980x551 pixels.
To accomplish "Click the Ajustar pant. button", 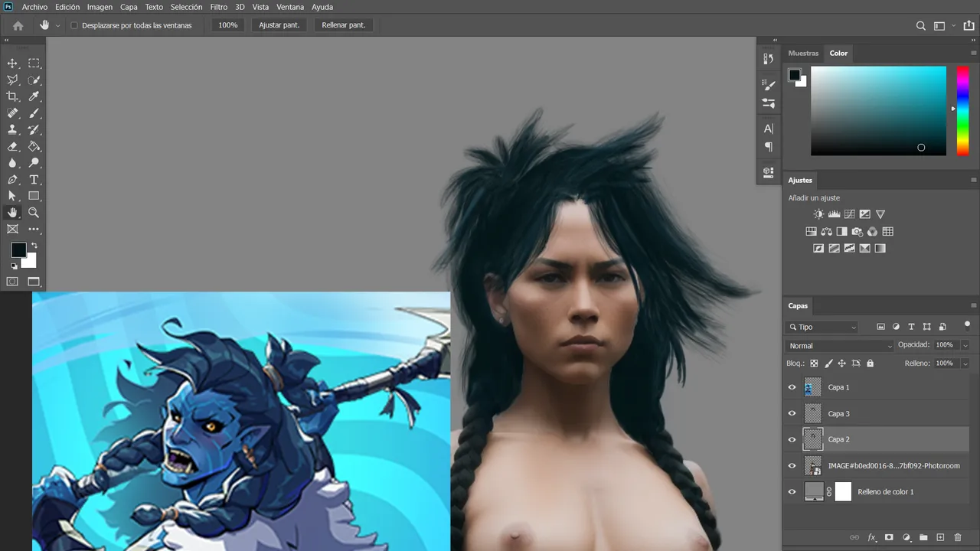I will [279, 25].
